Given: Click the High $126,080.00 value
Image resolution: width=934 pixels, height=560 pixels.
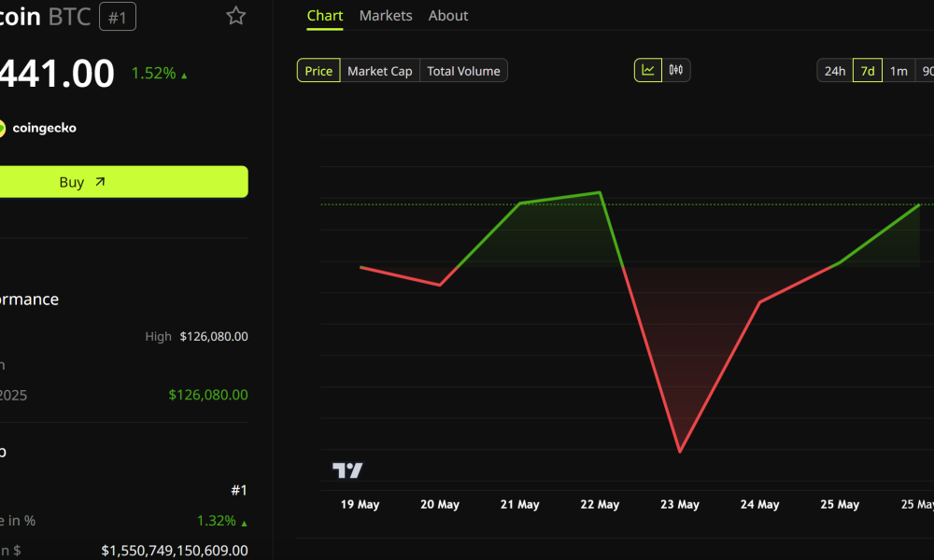Looking at the screenshot, I should 214,337.
